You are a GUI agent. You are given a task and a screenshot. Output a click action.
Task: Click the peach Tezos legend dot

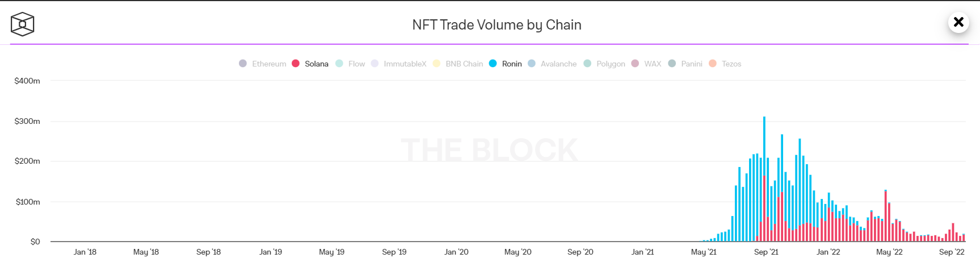tap(713, 63)
